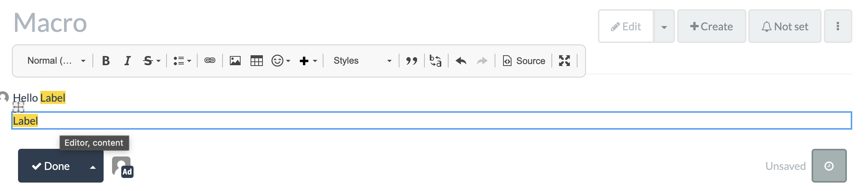Insert a link with the link icon
This screenshot has height=191, width=868.
210,61
